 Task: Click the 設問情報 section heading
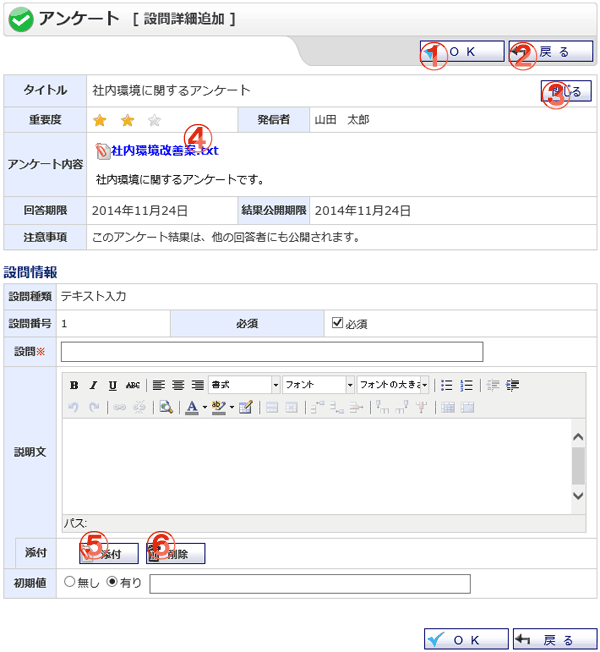30,272
